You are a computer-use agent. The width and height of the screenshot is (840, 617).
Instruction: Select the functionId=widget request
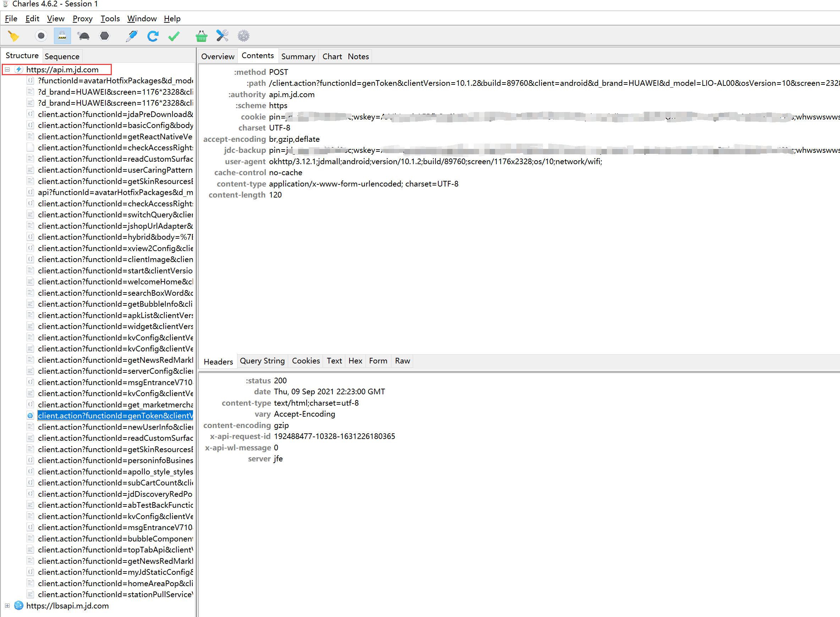(x=115, y=327)
